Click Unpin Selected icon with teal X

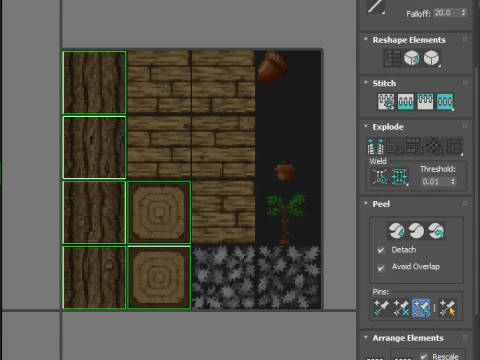click(x=401, y=308)
